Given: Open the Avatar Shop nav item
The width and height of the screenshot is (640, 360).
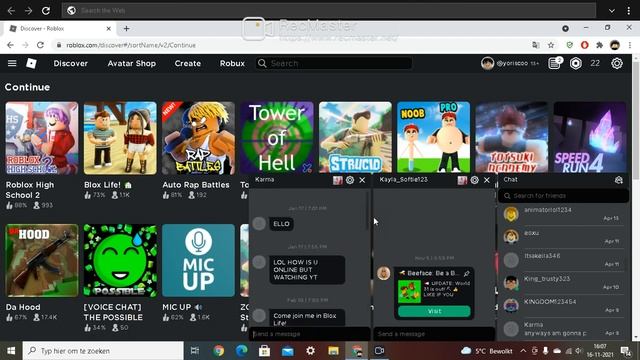Looking at the screenshot, I should click(131, 63).
